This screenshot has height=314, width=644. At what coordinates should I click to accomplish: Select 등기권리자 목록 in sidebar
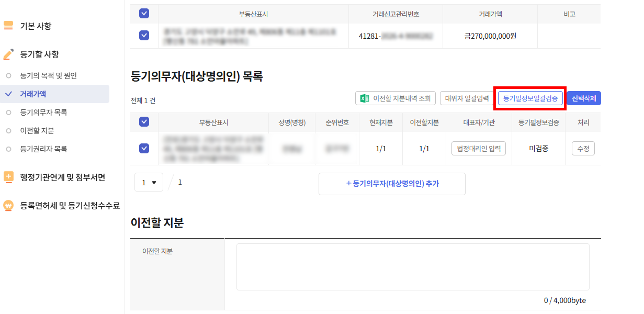point(43,149)
